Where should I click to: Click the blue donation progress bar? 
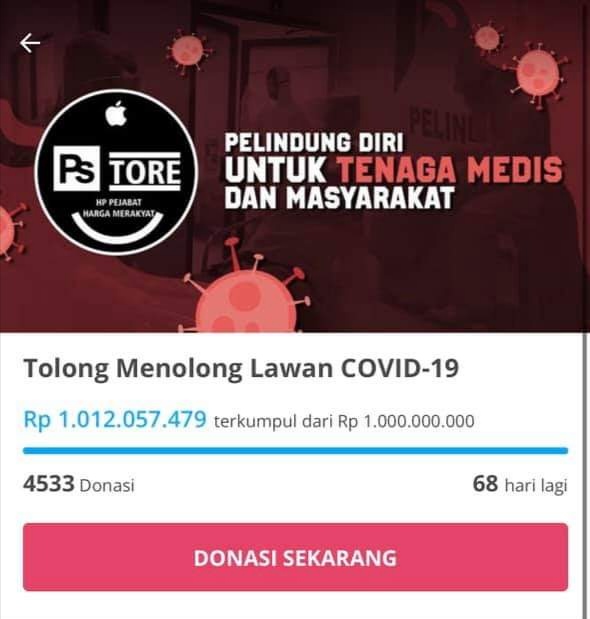click(295, 450)
